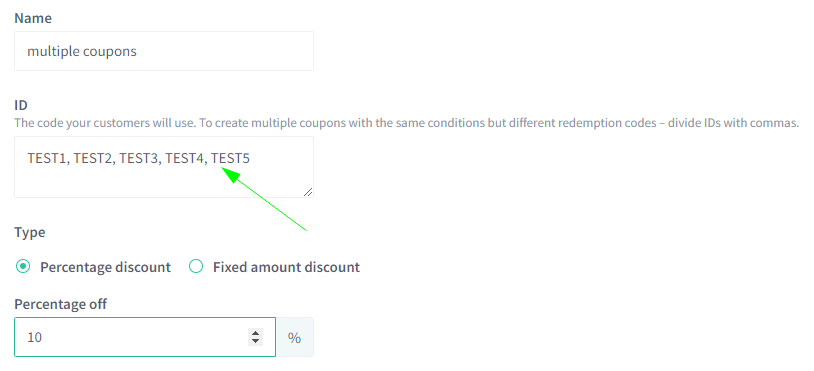Click the "multiple coupons" text in Name
This screenshot has height=371, width=814.
tap(82, 51)
